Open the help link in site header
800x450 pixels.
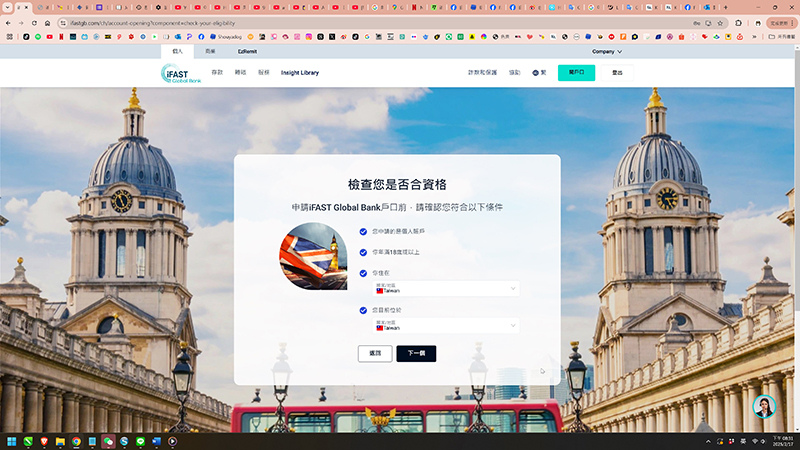point(514,72)
